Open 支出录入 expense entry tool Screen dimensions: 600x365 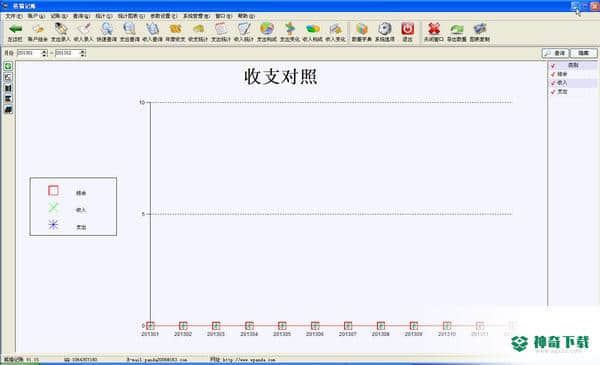tap(60, 32)
